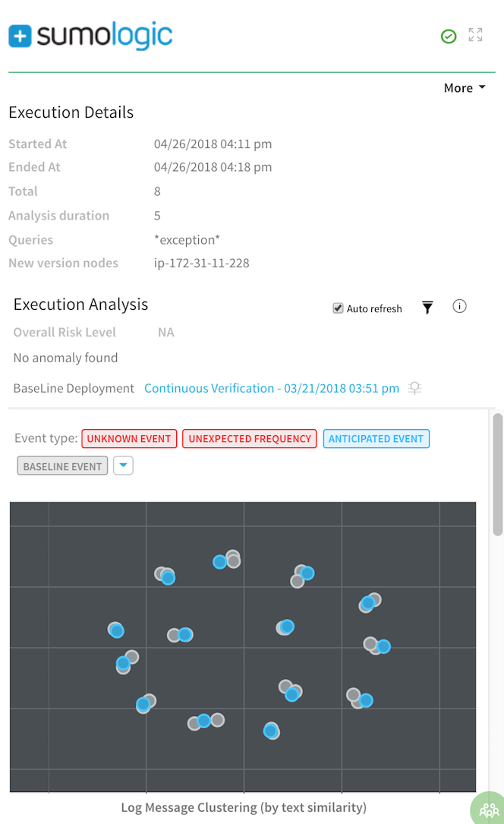Click the No anomaly found message
Image resolution: width=504 pixels, height=824 pixels.
(65, 358)
